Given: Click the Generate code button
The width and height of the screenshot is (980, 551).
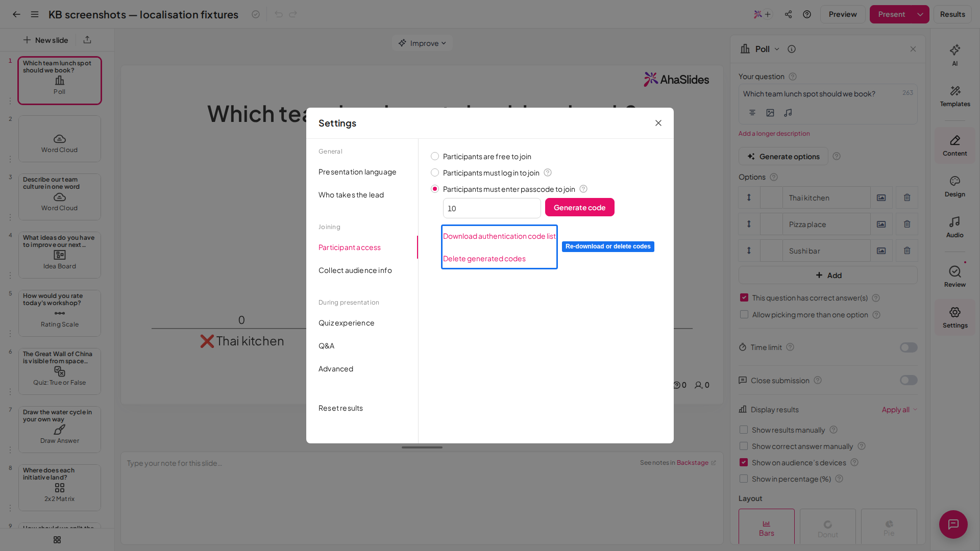Looking at the screenshot, I should click(580, 207).
